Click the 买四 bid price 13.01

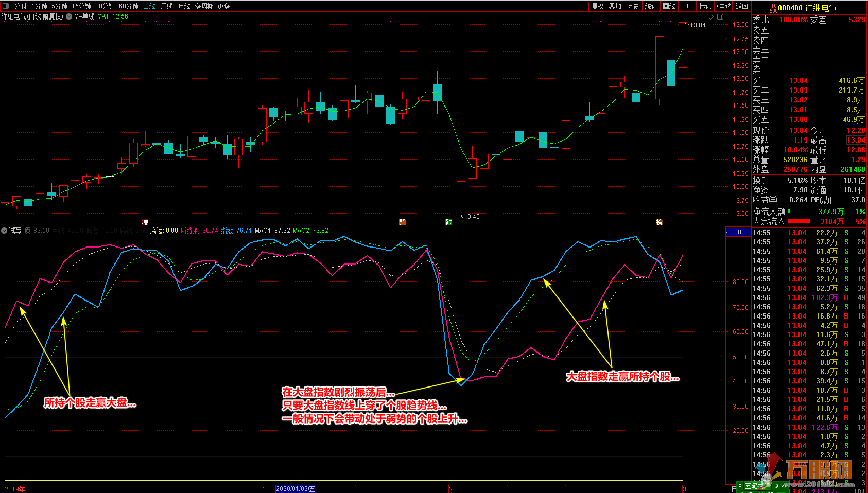point(798,110)
